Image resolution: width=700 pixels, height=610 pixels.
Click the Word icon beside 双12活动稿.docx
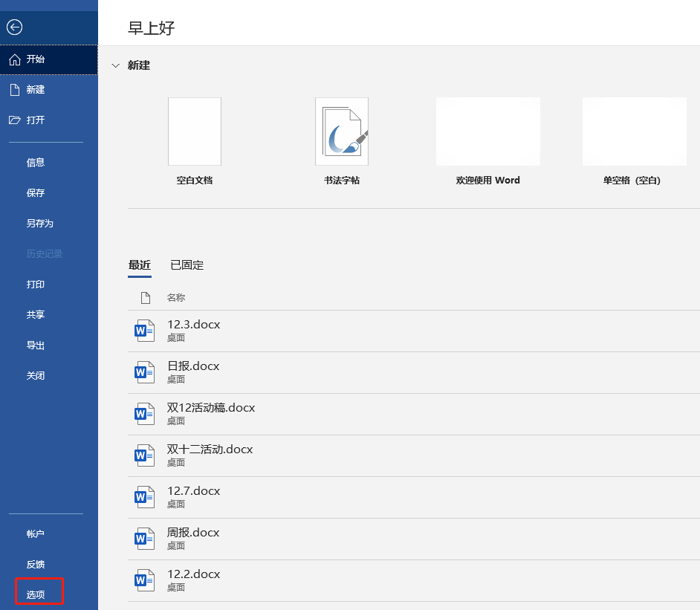[x=145, y=414]
